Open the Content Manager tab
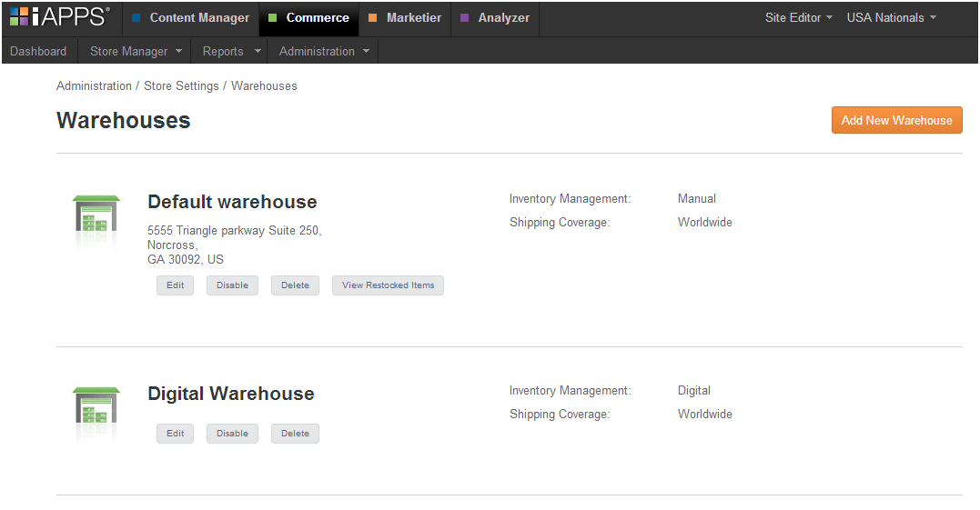 click(x=190, y=18)
